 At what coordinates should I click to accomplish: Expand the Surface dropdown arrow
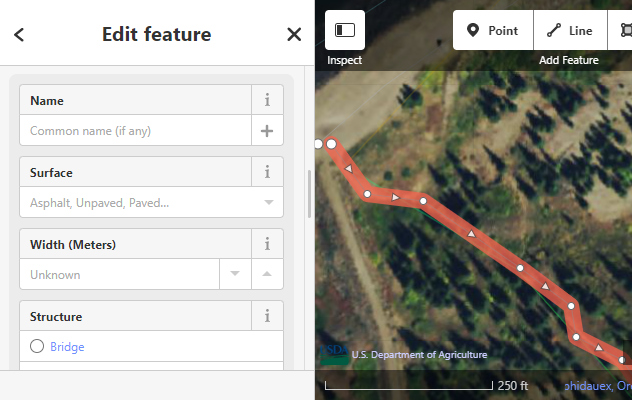click(x=267, y=203)
